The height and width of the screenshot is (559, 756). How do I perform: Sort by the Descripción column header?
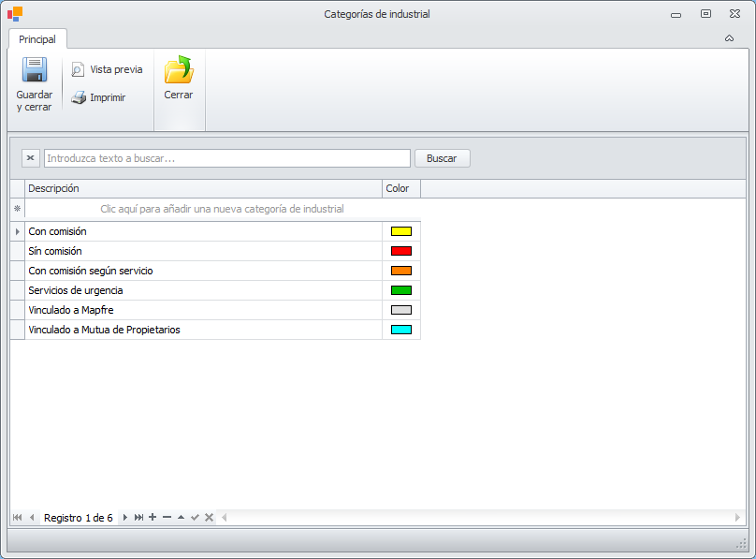coord(203,188)
